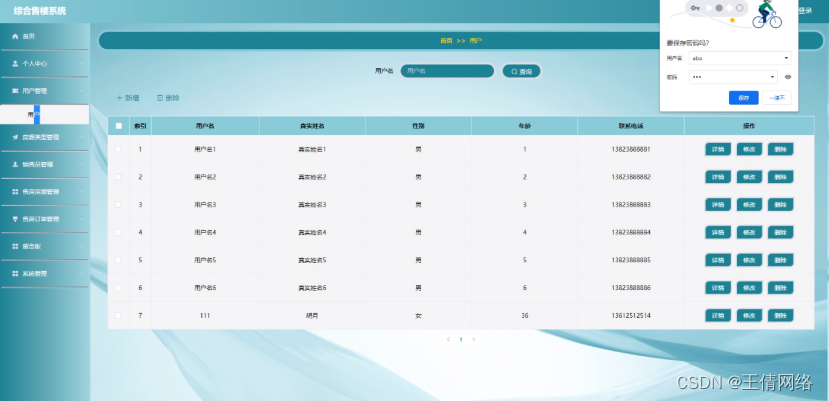The image size is (829, 401).
Task: Select the 用户 submenu item
Action: point(44,115)
